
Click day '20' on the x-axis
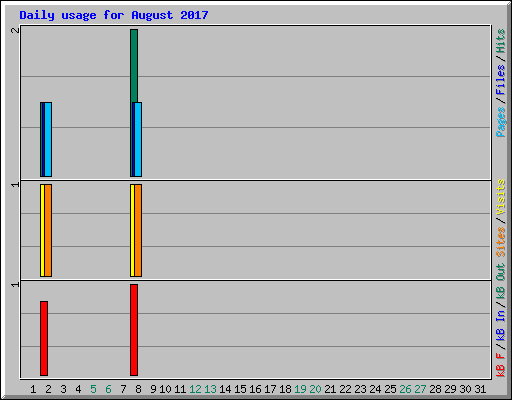[x=315, y=389]
